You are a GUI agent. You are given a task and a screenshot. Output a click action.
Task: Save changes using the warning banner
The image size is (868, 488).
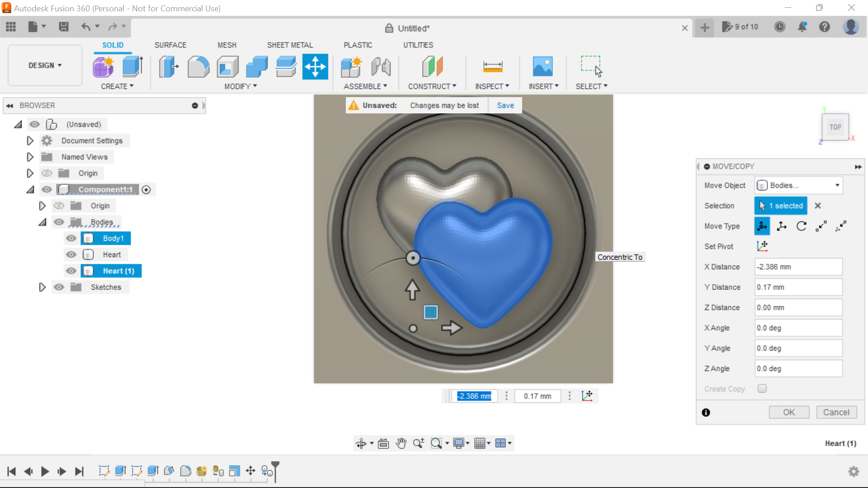tap(505, 105)
